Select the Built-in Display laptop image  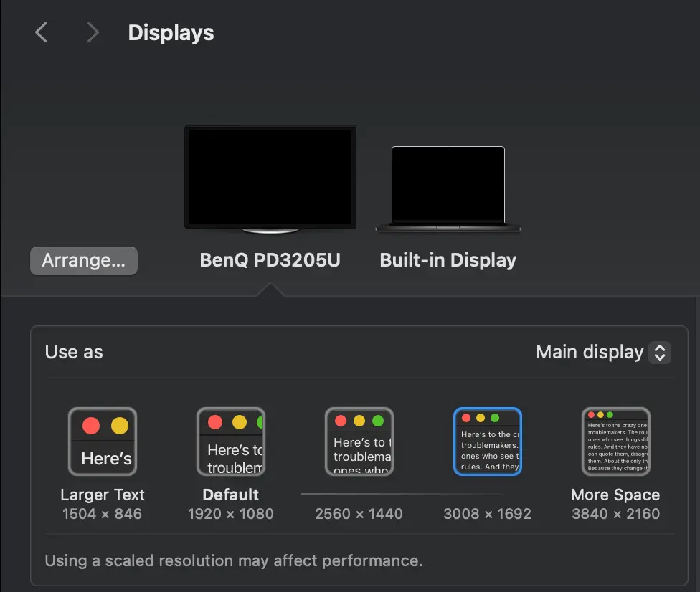click(448, 188)
